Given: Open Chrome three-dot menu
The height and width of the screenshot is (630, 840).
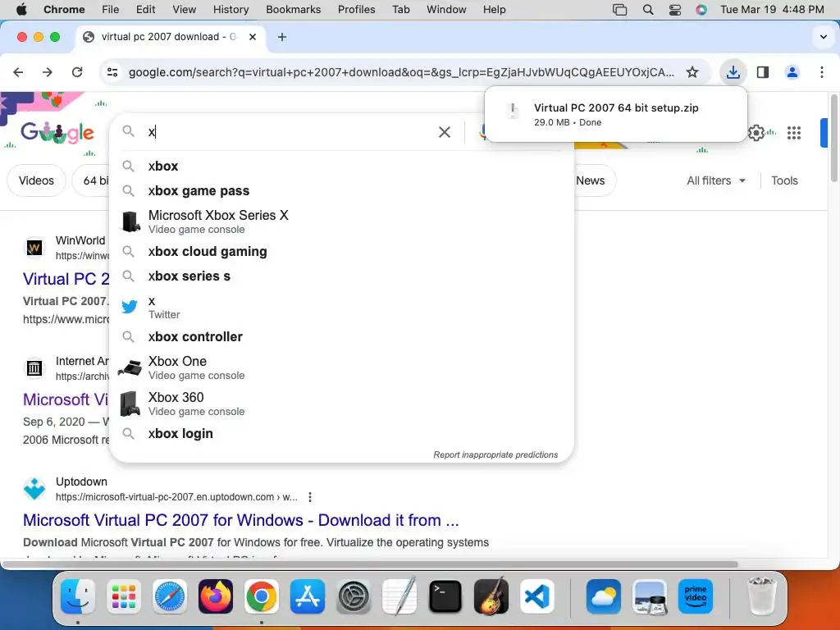Looking at the screenshot, I should (822, 72).
